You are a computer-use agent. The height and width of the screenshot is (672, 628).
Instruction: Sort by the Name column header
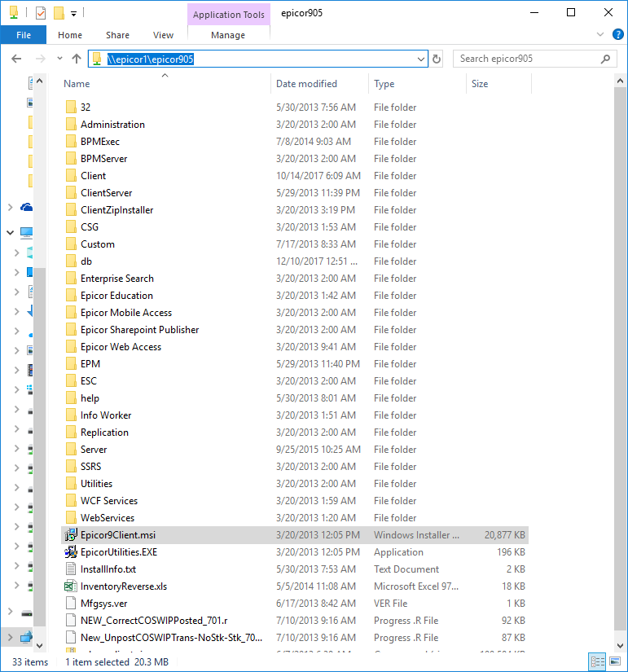click(77, 84)
